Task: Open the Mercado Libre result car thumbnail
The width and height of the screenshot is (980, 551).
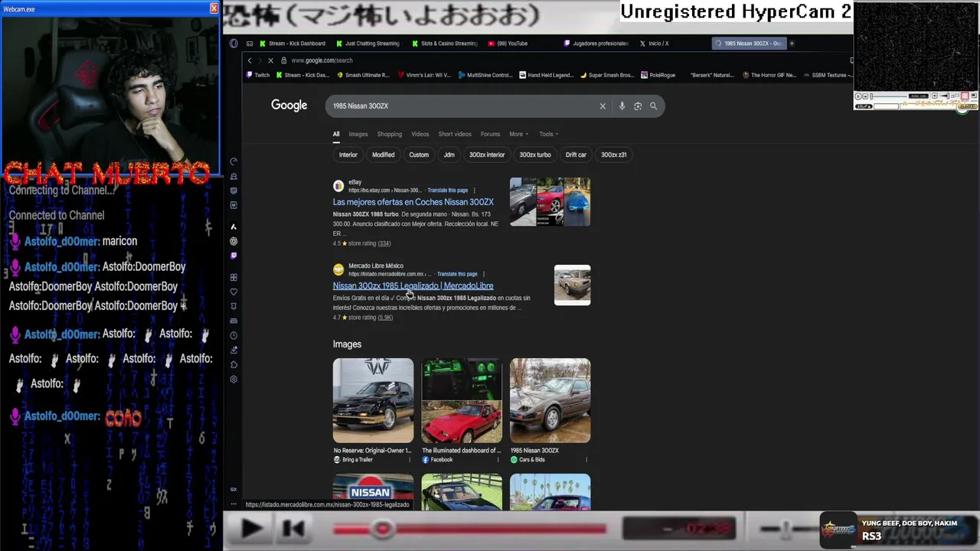Action: point(572,285)
